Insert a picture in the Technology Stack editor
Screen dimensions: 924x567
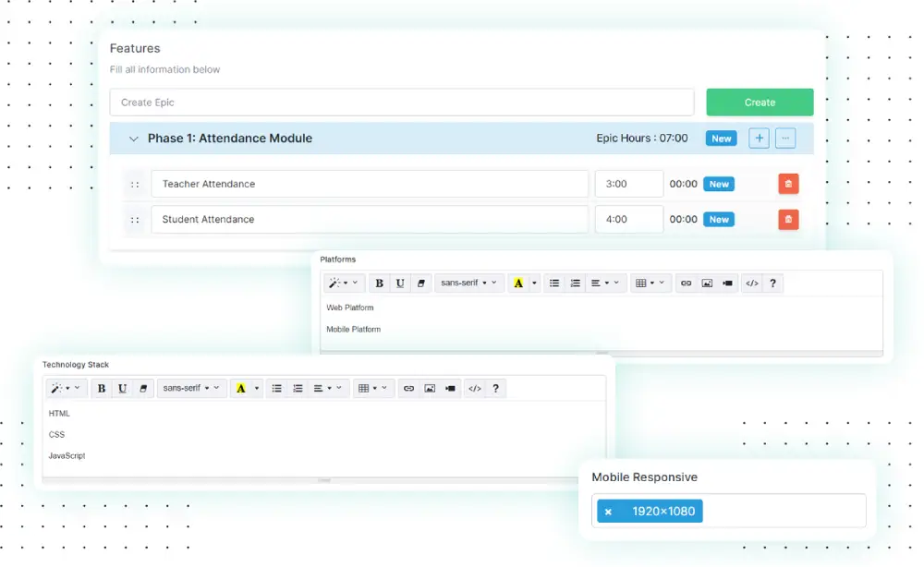(x=430, y=389)
